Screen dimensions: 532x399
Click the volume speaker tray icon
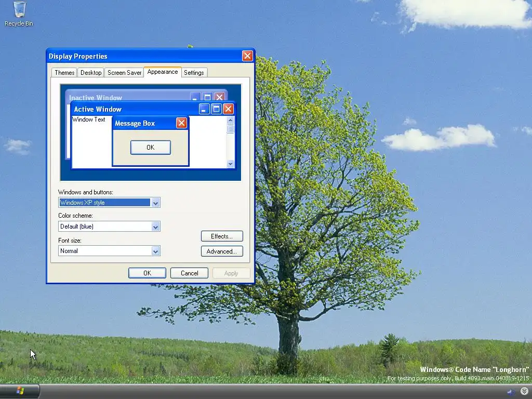(511, 392)
